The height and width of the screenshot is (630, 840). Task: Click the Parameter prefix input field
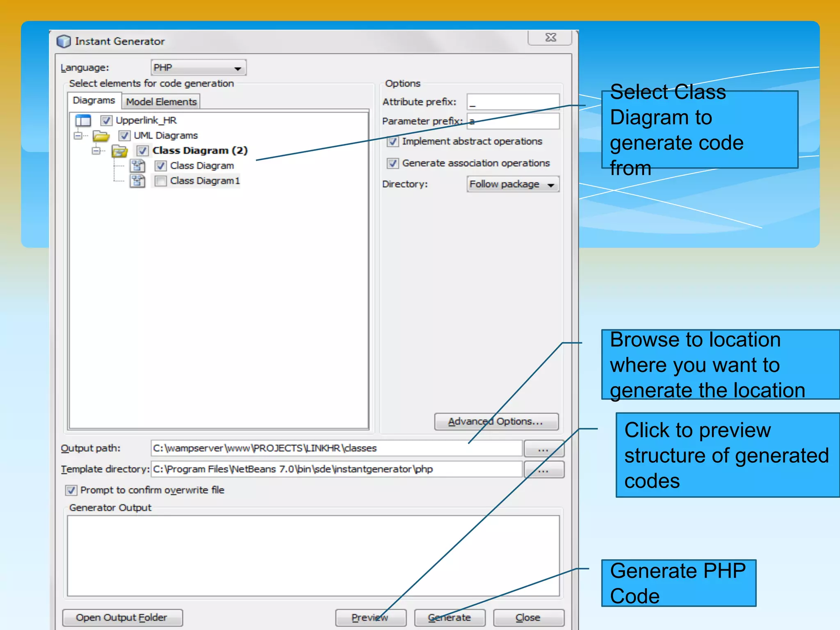pos(513,121)
